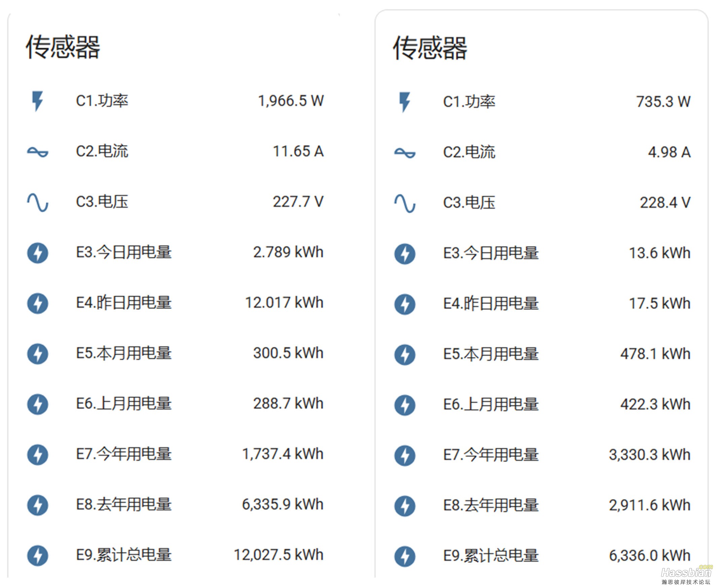Select the 12.017 kWh yesterday value
720x588 pixels.
284,303
